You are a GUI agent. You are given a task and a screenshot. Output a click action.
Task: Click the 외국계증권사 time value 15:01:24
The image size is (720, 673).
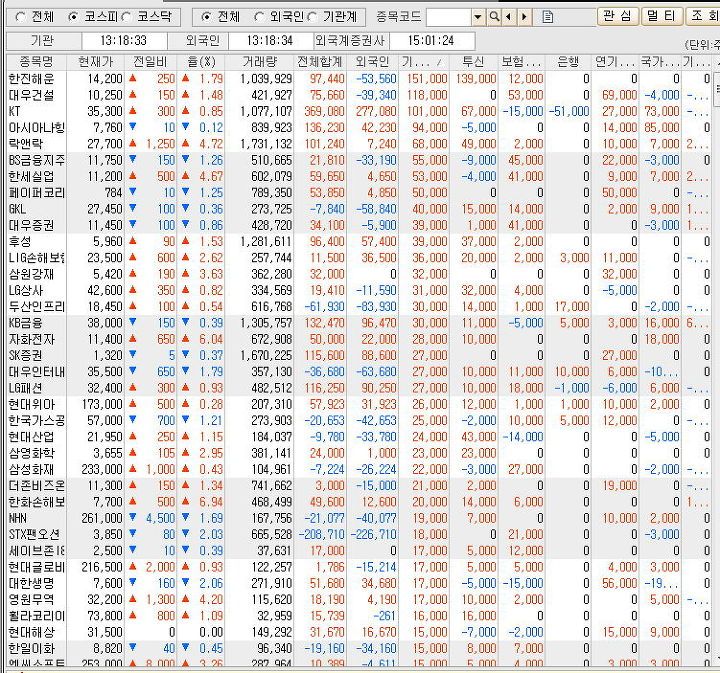tap(431, 41)
